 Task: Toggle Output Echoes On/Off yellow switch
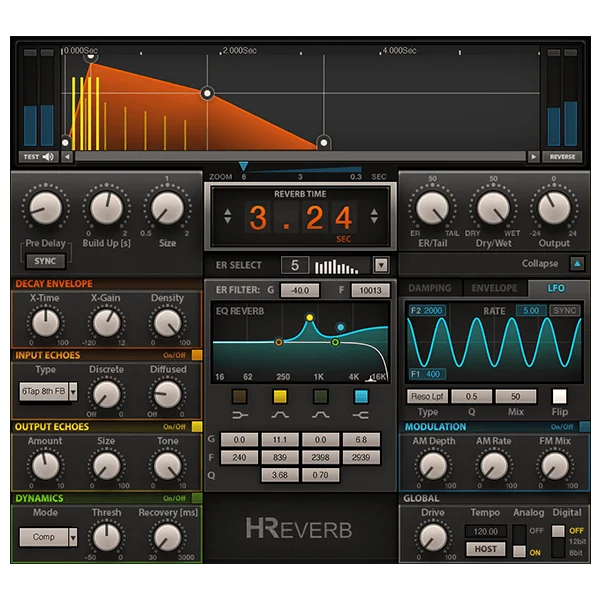(197, 426)
